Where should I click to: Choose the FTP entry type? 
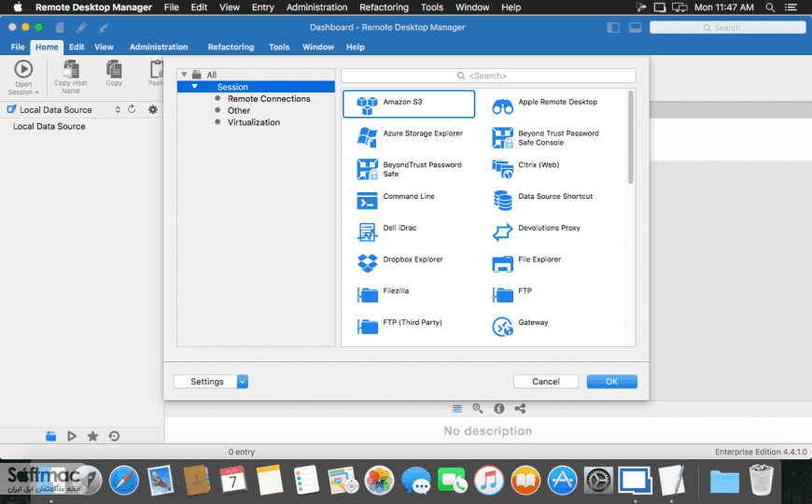(511, 294)
